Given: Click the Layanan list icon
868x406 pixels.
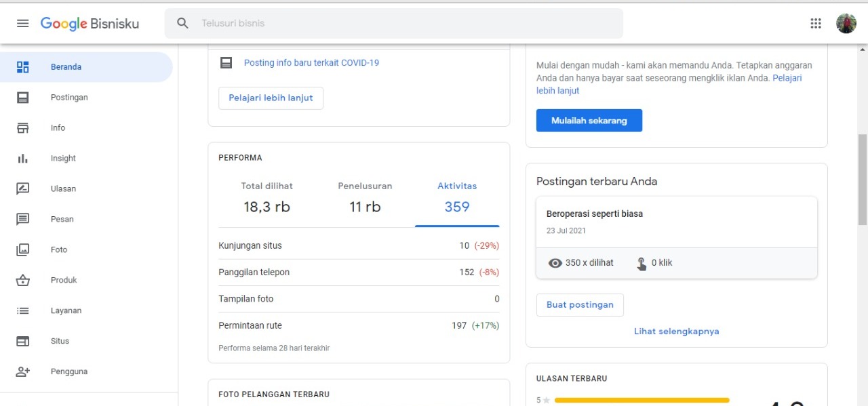Looking at the screenshot, I should pos(23,311).
